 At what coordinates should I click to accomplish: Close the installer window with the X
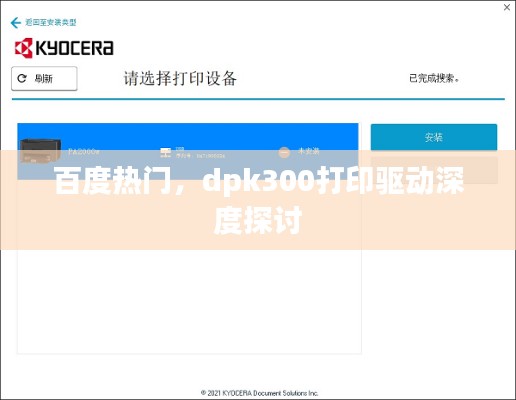pyautogui.click(x=507, y=7)
